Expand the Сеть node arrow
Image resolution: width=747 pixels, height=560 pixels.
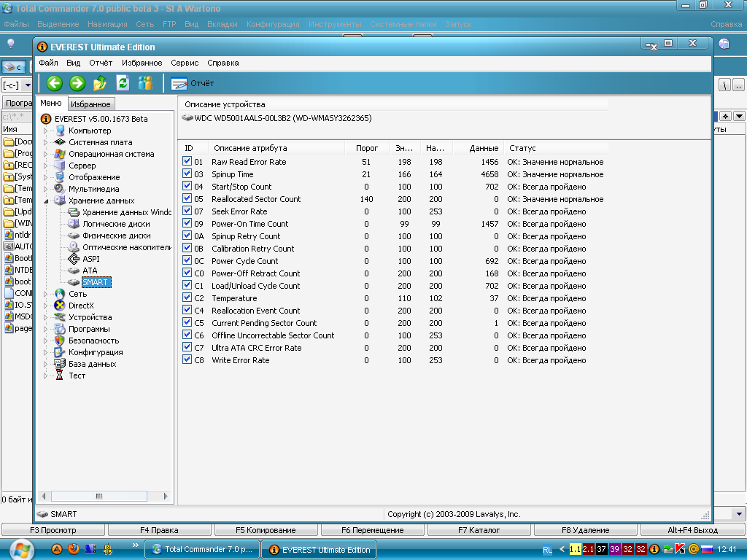(46, 294)
